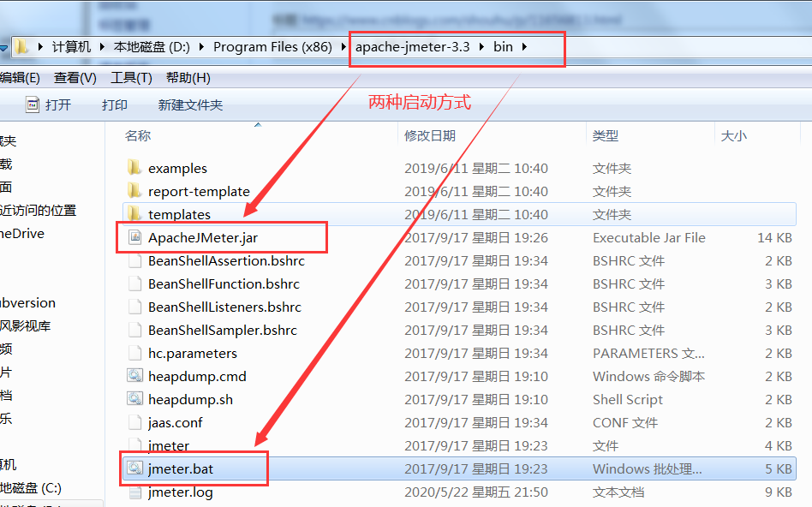The image size is (812, 507).
Task: Select bversion in the navigation pane
Action: pos(27,303)
